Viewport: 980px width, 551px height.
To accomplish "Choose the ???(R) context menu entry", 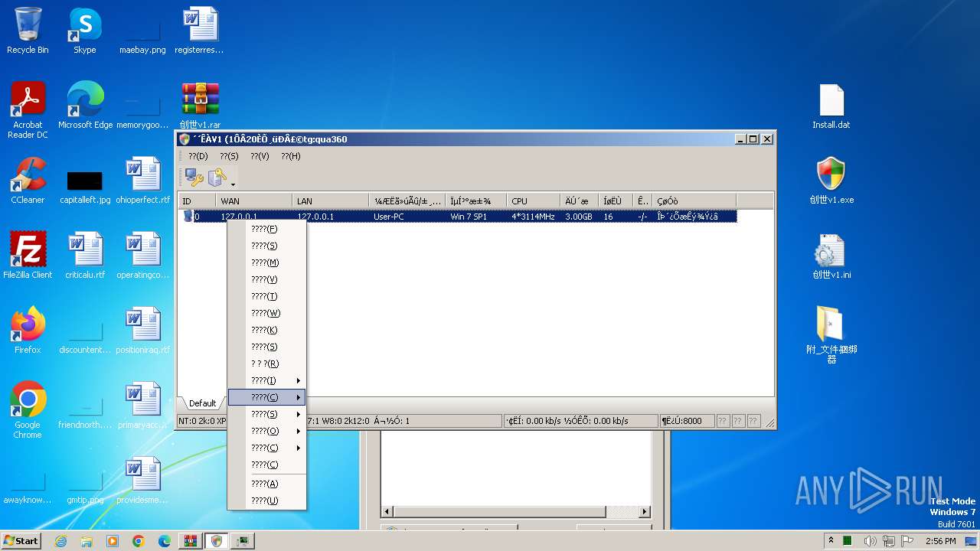I will pos(266,364).
